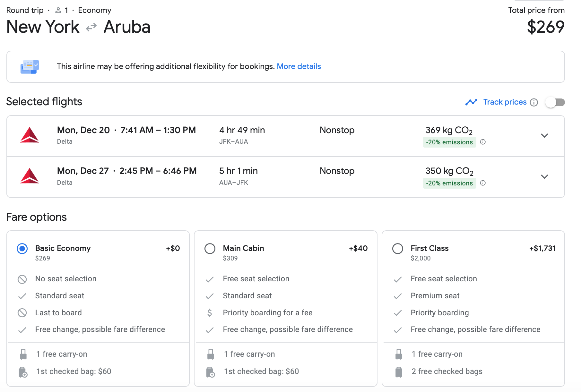Click the checked bags icon in First Class
The width and height of the screenshot is (581, 392).
(x=399, y=372)
